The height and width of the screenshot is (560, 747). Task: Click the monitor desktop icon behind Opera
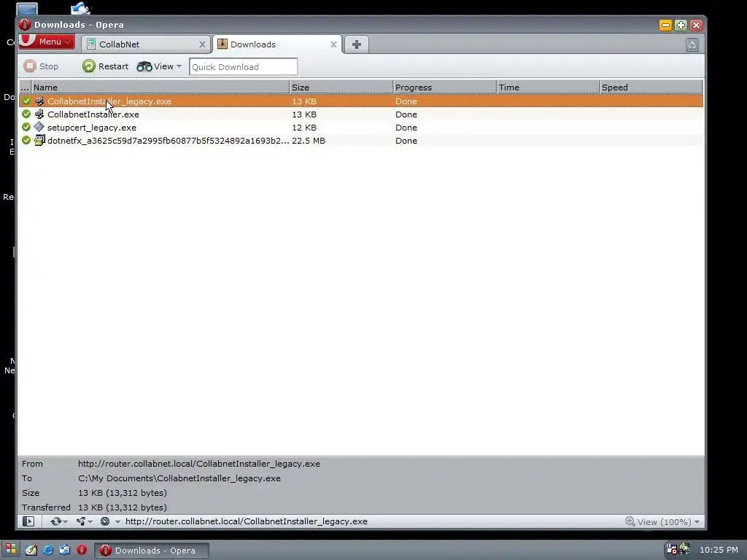27,9
